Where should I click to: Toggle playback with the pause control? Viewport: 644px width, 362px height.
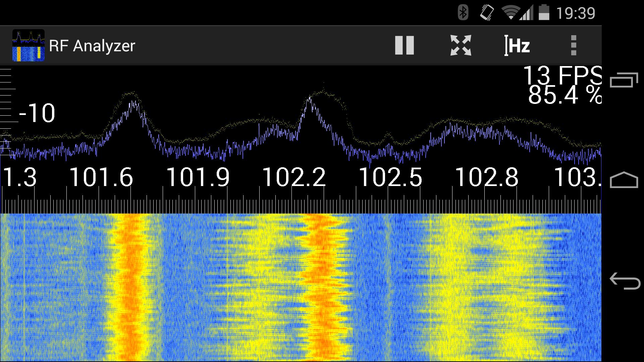[x=404, y=46]
